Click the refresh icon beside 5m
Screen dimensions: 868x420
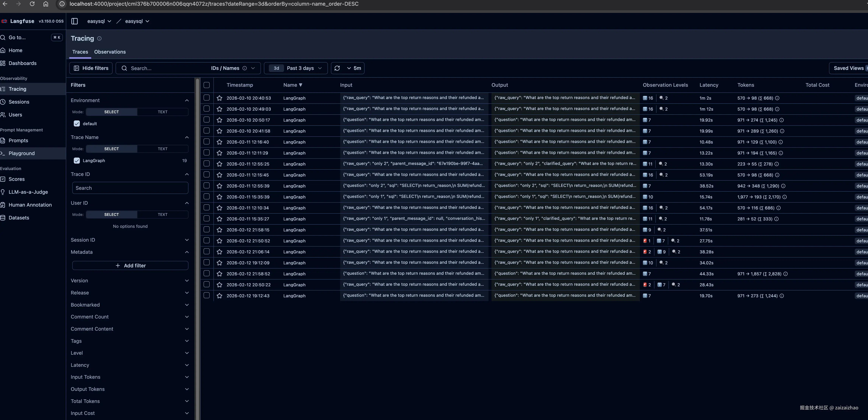point(337,68)
